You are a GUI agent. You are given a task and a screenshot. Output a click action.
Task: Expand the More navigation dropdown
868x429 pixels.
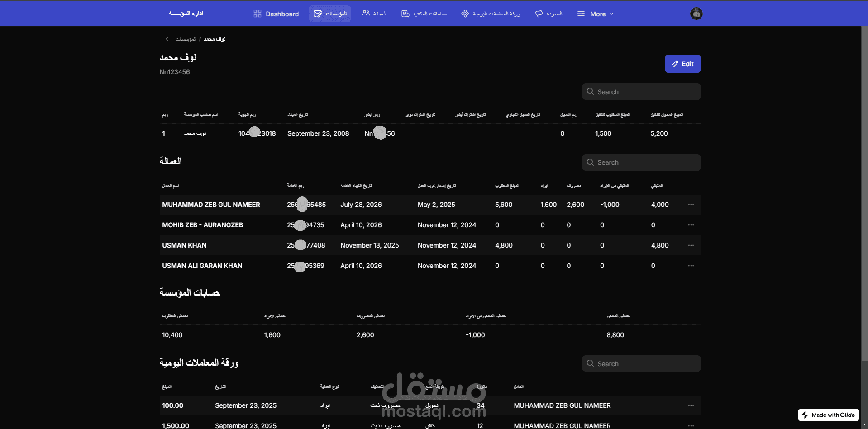click(x=596, y=14)
